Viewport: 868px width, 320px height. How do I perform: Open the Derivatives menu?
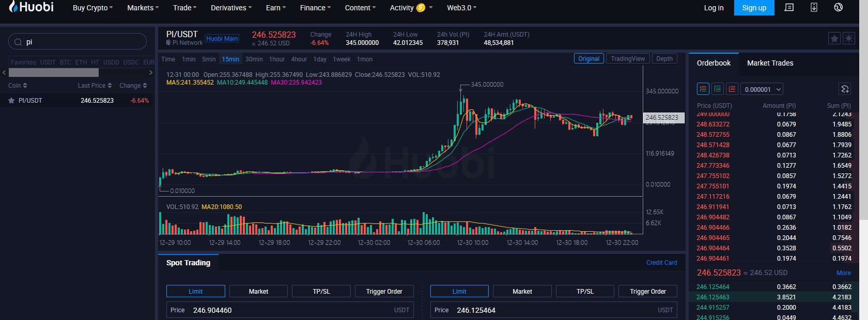click(x=231, y=8)
